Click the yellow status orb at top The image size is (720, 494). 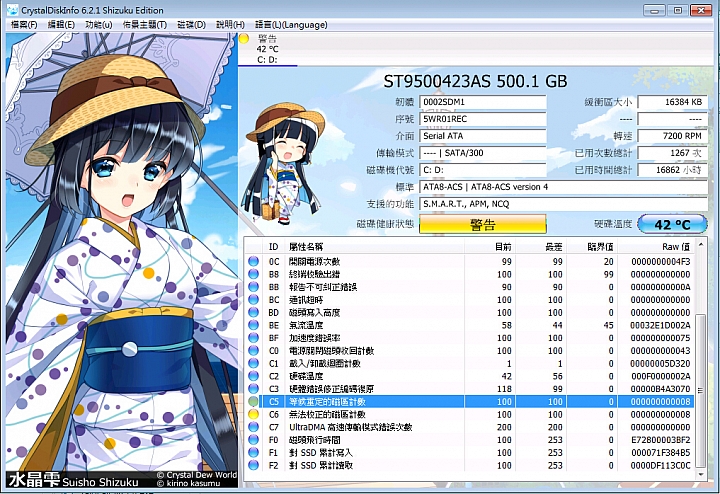[x=244, y=39]
